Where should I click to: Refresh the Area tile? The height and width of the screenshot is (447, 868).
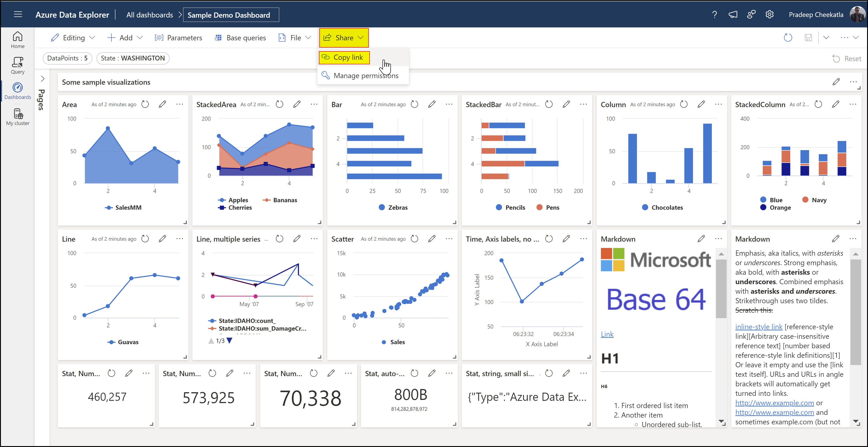click(145, 104)
